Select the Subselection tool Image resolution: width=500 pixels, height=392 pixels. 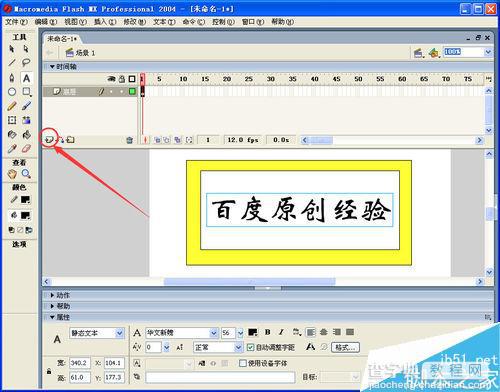(x=26, y=49)
